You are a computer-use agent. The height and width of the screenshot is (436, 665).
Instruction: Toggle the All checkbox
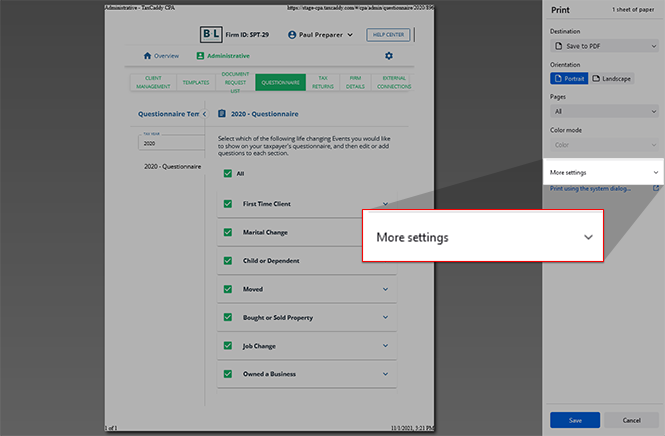tap(228, 173)
